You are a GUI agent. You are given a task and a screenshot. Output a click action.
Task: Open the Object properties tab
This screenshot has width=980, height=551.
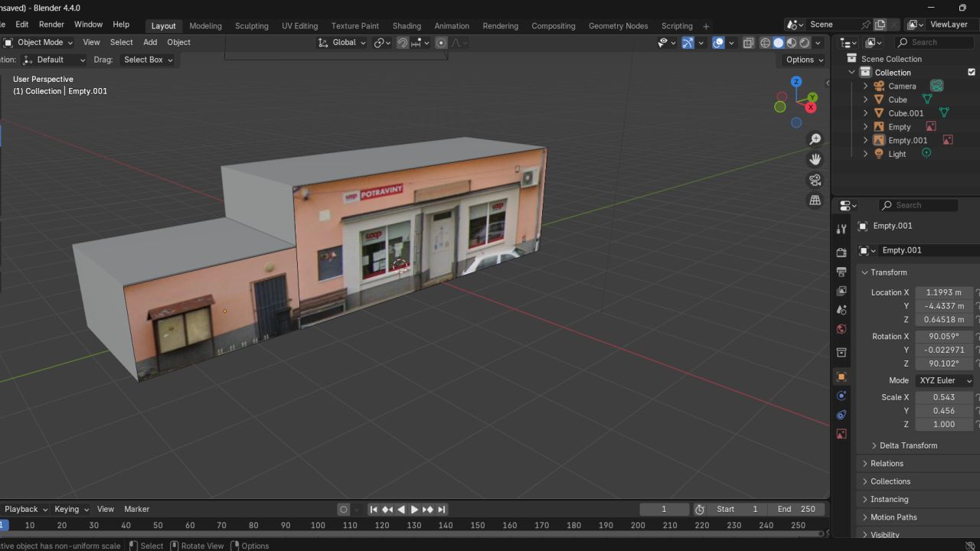tap(841, 377)
